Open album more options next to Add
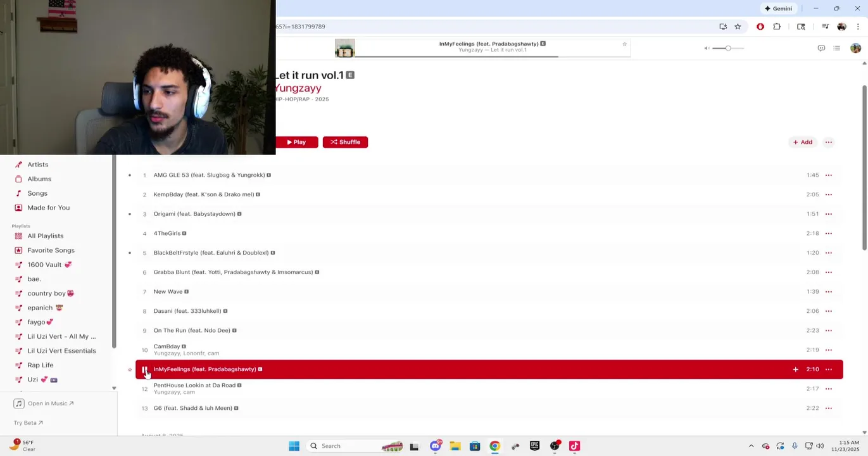Screen dimensions: 868x456 [828, 142]
